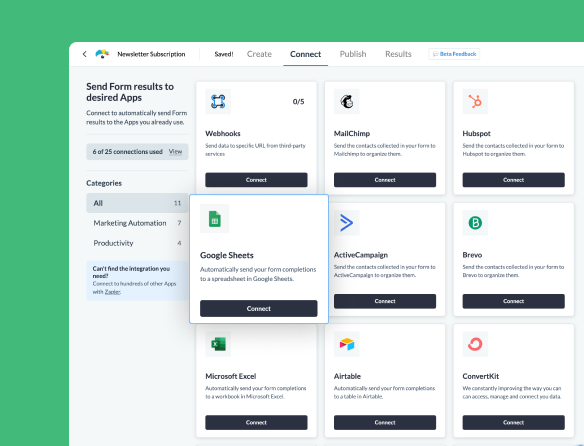Connect the Airtable integration
The width and height of the screenshot is (584, 446).
tap(385, 422)
